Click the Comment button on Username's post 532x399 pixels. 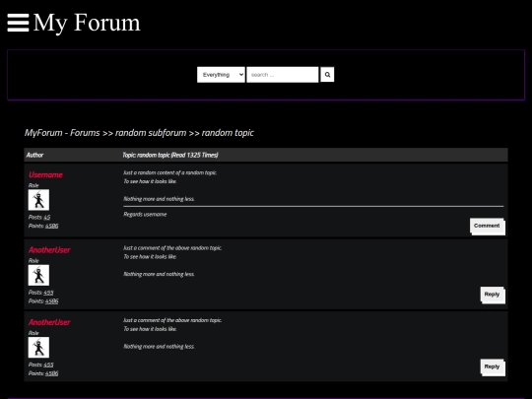click(488, 226)
